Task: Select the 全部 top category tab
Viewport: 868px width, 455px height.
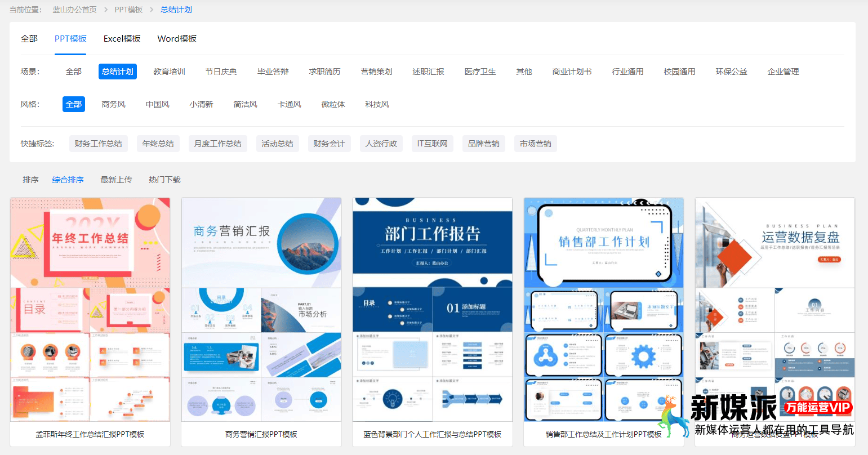Action: pos(29,39)
